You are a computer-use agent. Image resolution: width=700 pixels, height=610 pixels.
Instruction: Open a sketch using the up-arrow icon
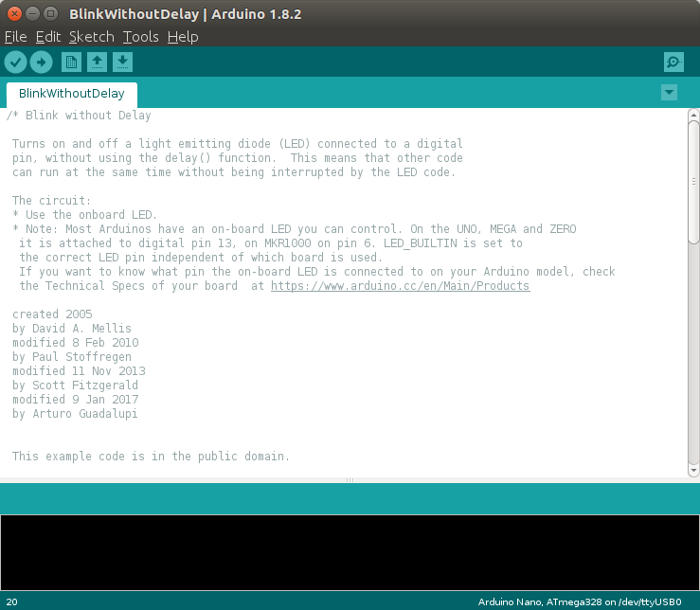(x=97, y=63)
